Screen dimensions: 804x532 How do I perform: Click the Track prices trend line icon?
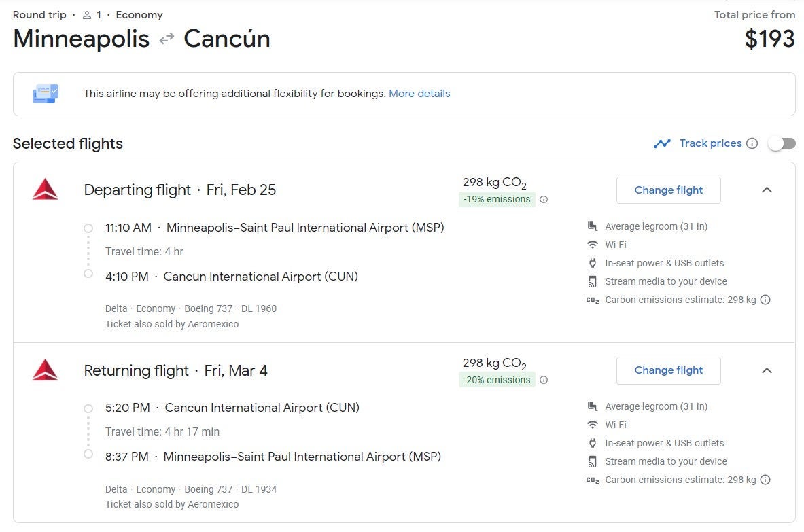click(x=662, y=143)
